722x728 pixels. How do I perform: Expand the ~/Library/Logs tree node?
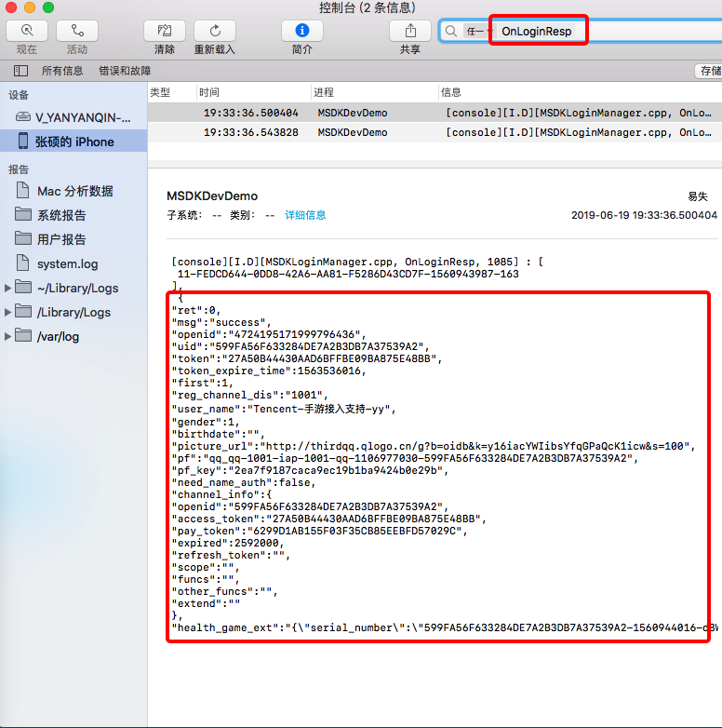pos(7,288)
